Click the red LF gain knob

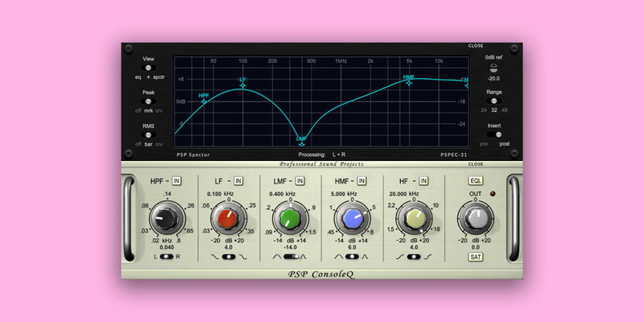[228, 218]
